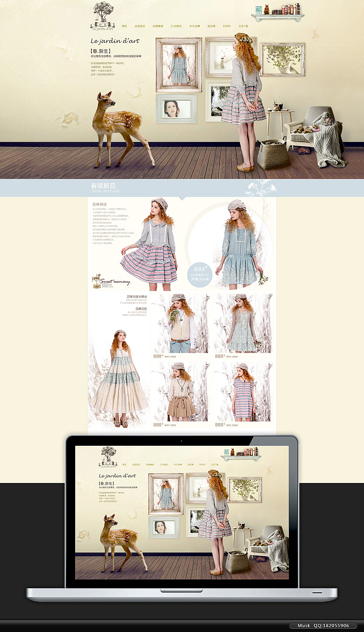Click the 【春.新生】 heading in the top banner
This screenshot has width=364, height=632.
101,51
